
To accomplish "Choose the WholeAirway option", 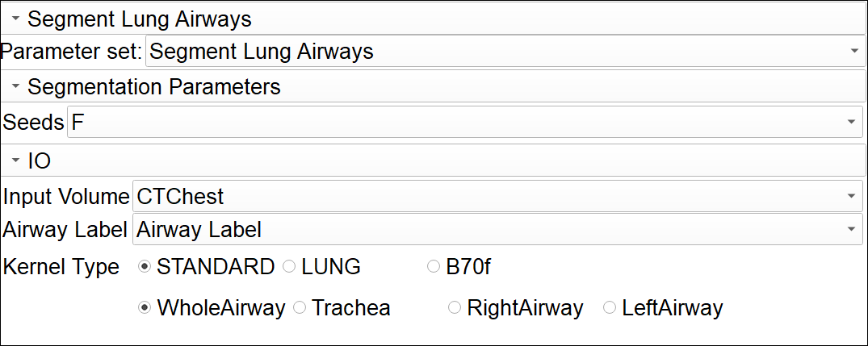I will pyautogui.click(x=145, y=307).
